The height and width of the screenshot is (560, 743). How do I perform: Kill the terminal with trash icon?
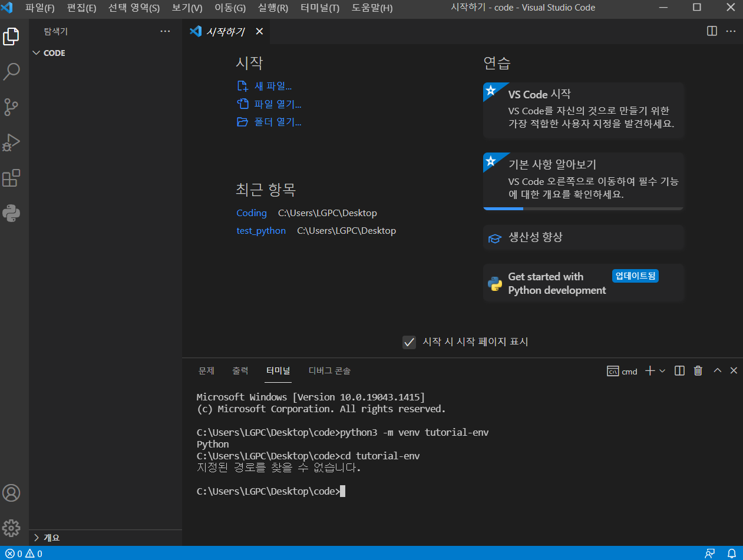coord(698,370)
